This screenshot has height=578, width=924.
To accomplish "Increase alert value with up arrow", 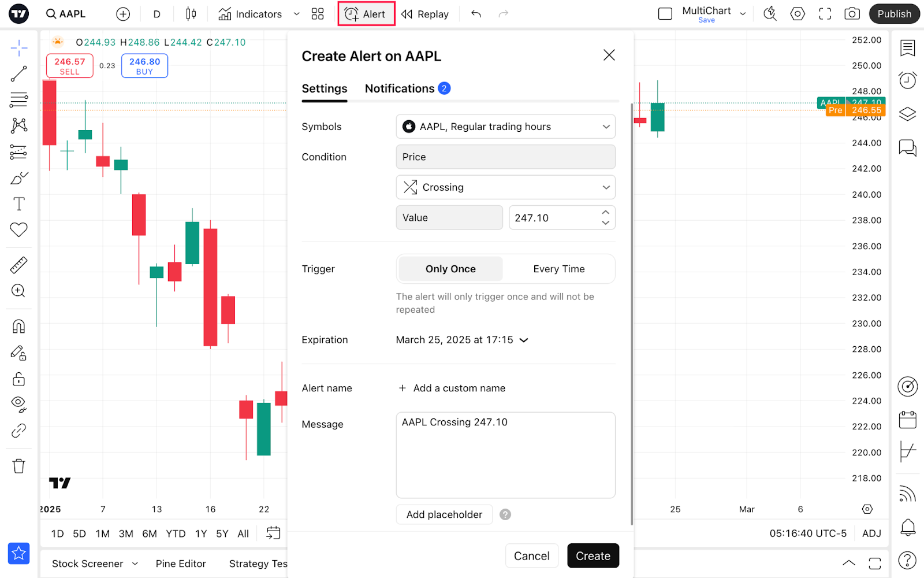I will pyautogui.click(x=606, y=212).
